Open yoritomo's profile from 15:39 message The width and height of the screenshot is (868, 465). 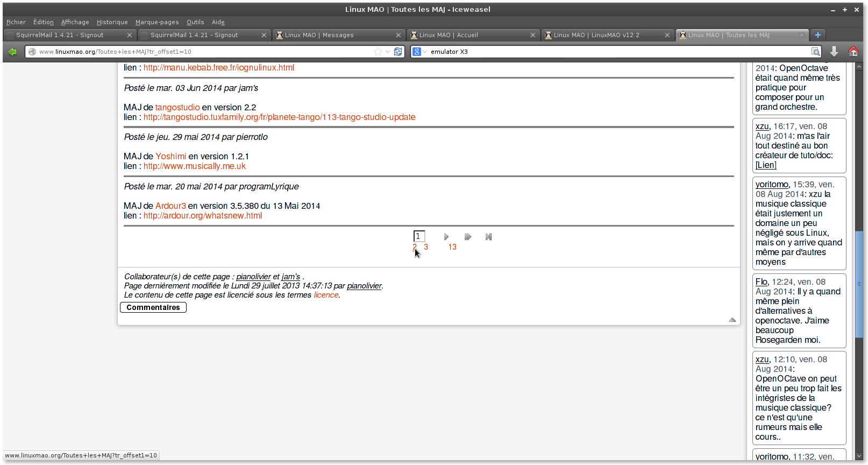tap(772, 185)
